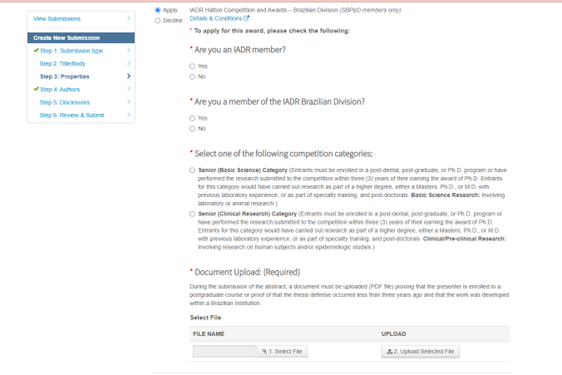Open Step 2: Title/Body
562x375 pixels.
pyautogui.click(x=62, y=63)
